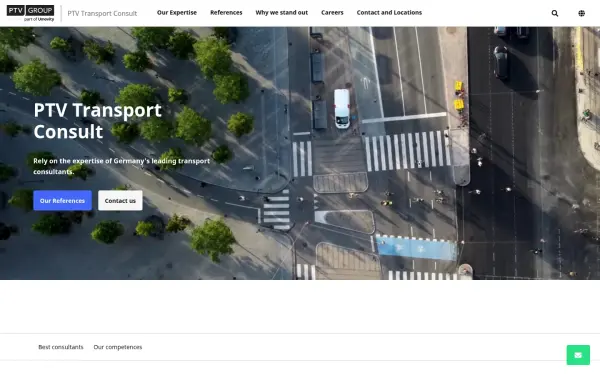Click the blue Our References button

(x=62, y=201)
